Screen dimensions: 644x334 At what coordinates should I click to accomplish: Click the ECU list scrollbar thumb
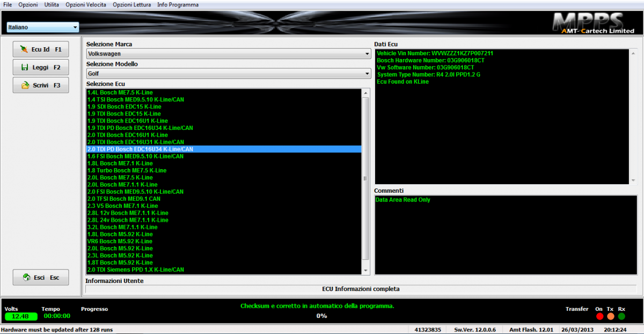366,178
